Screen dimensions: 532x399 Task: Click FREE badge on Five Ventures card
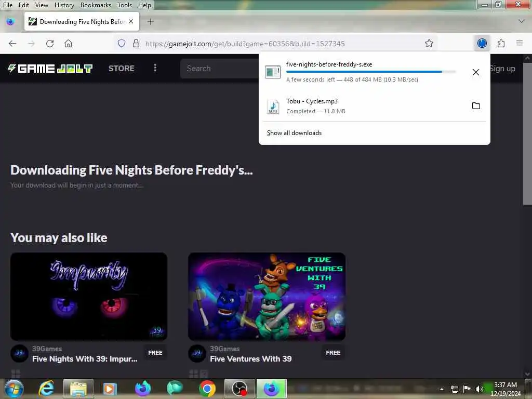click(333, 353)
